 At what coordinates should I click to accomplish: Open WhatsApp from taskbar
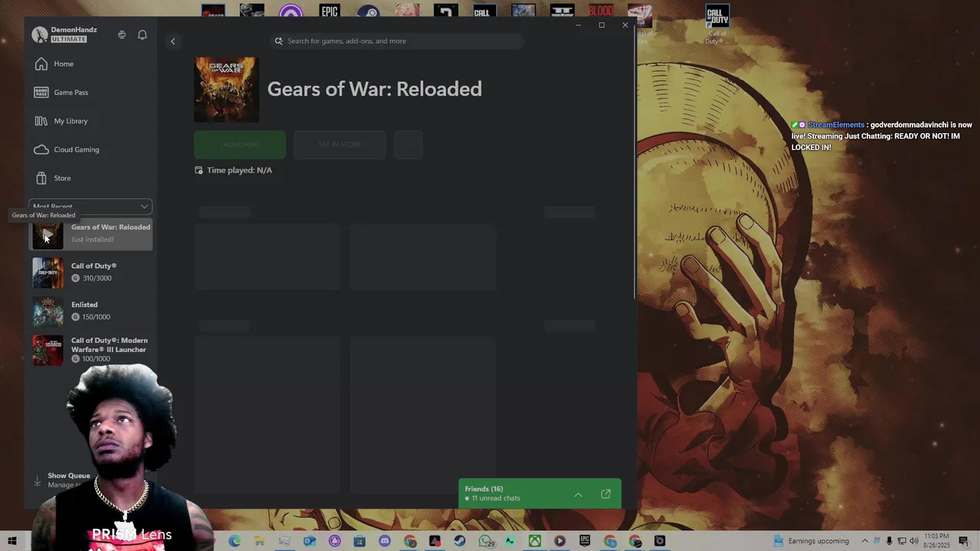click(485, 541)
